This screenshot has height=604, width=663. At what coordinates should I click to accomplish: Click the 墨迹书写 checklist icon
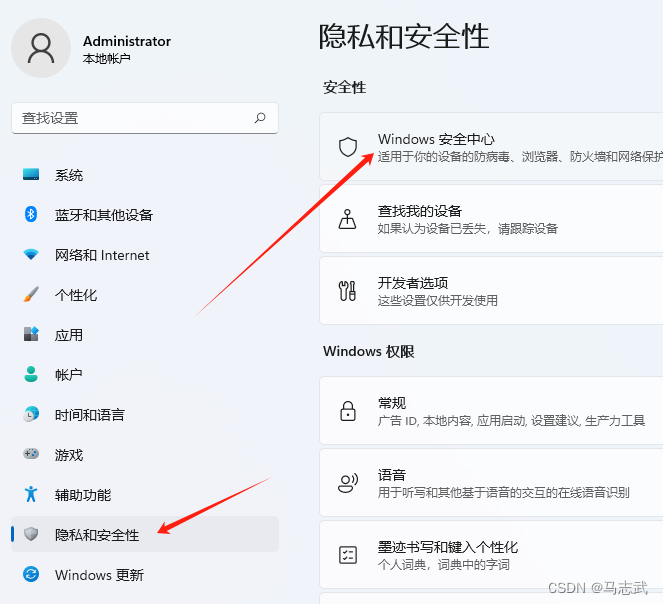(x=348, y=555)
